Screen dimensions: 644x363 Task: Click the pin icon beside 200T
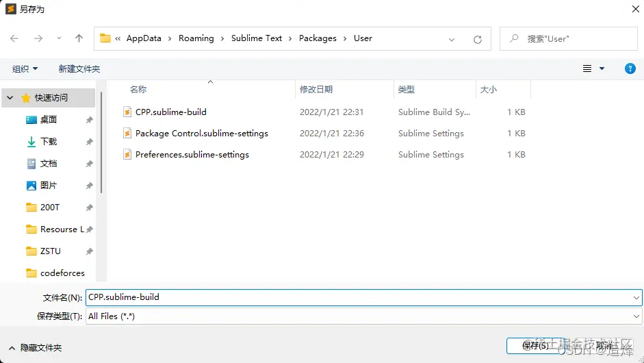(89, 208)
